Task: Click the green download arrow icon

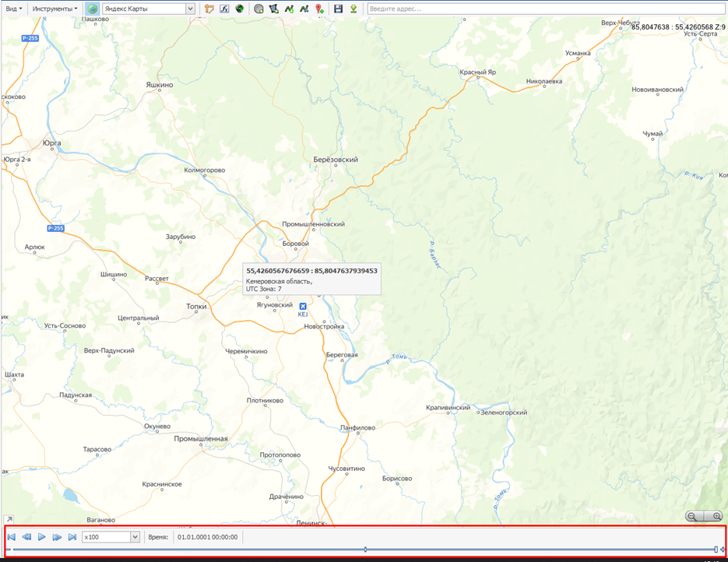Action: pos(353,9)
